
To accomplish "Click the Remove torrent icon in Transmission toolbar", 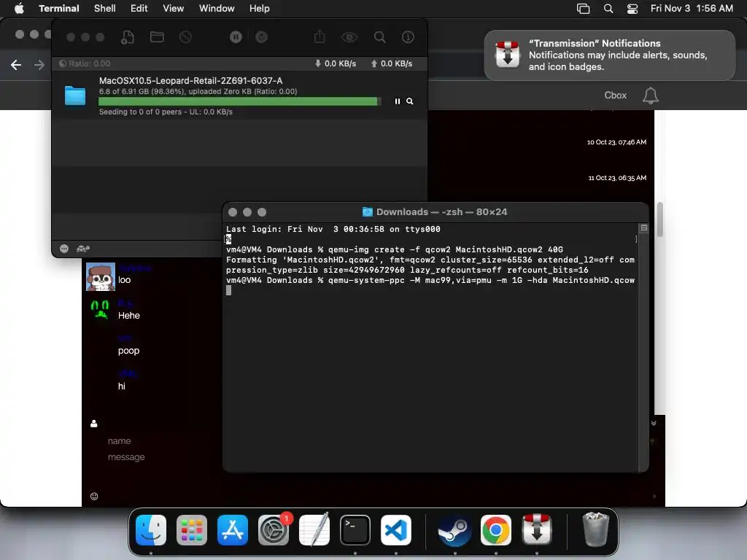I will point(186,37).
